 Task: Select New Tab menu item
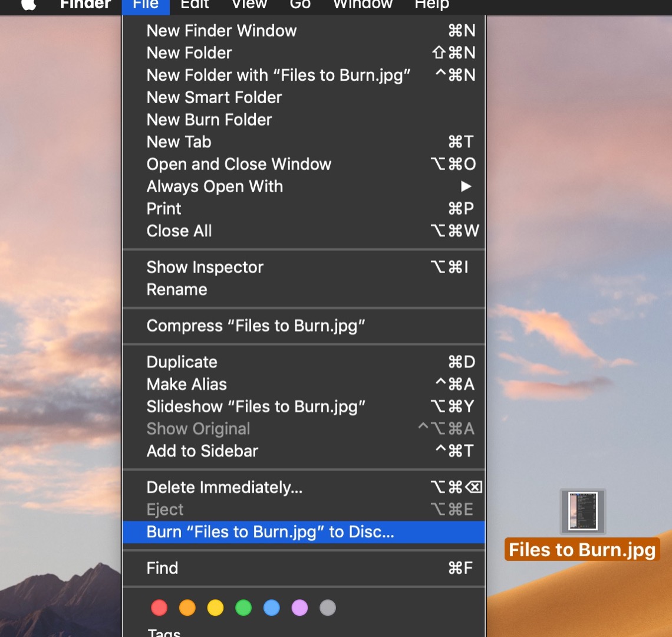click(304, 142)
